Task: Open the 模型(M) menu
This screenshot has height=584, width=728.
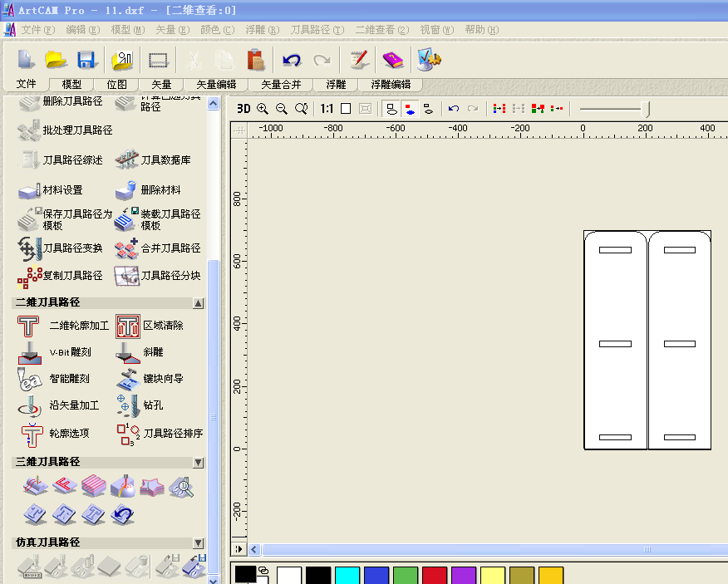Action: (128, 30)
